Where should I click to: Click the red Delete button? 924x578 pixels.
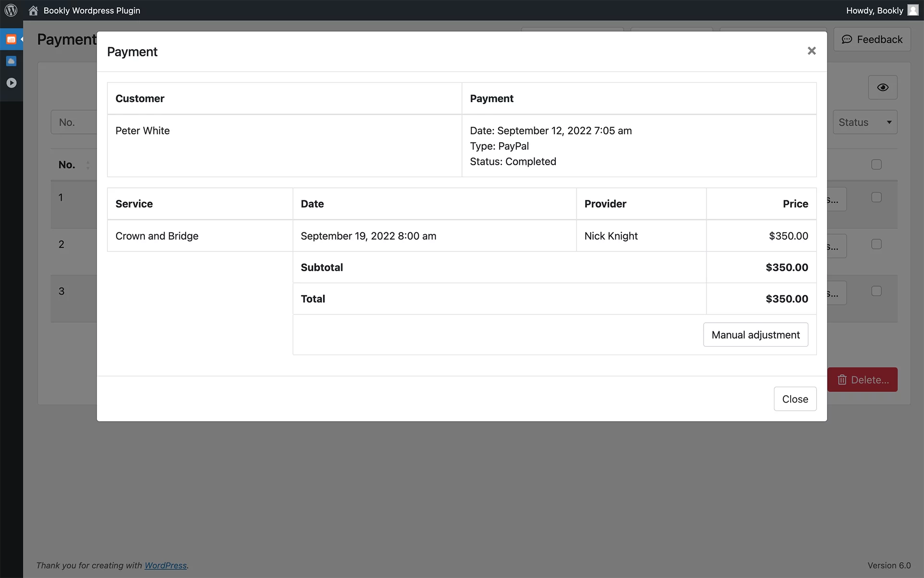click(862, 380)
